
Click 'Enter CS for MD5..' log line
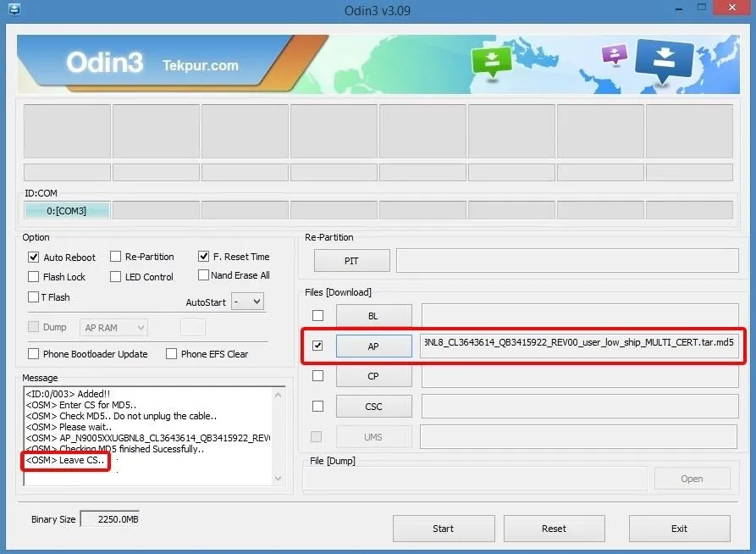click(81, 405)
